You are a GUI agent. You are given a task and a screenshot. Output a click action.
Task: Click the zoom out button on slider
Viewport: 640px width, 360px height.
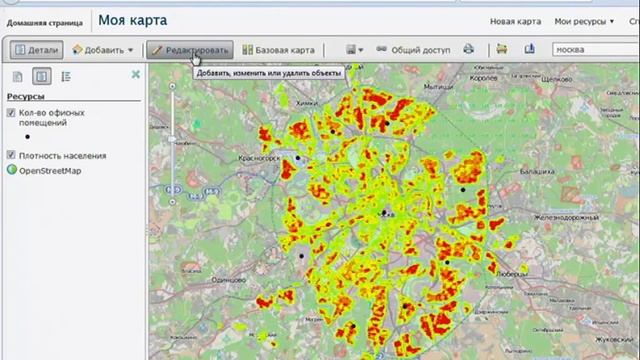tap(172, 202)
